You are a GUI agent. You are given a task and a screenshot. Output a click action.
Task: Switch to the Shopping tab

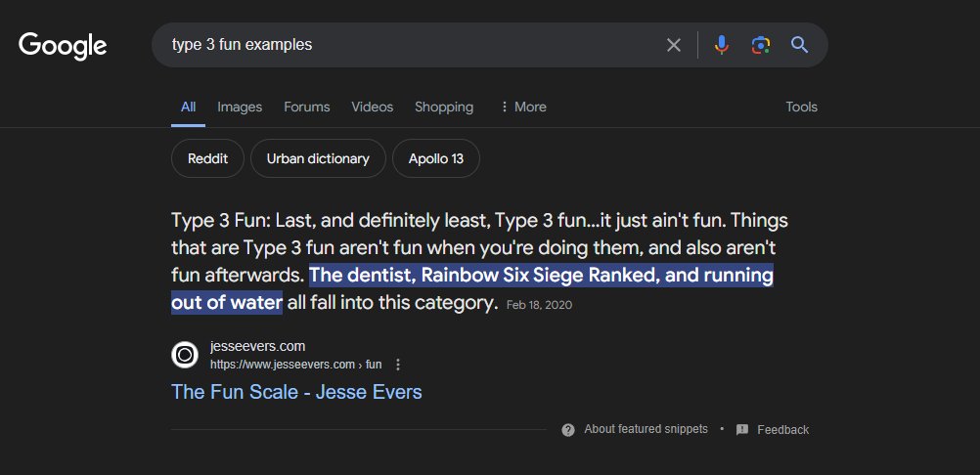(444, 107)
